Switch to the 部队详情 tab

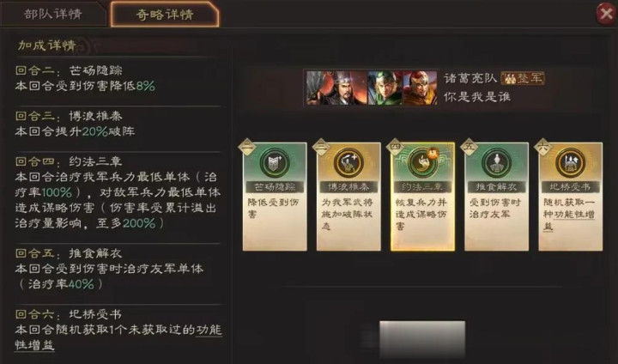tap(53, 15)
